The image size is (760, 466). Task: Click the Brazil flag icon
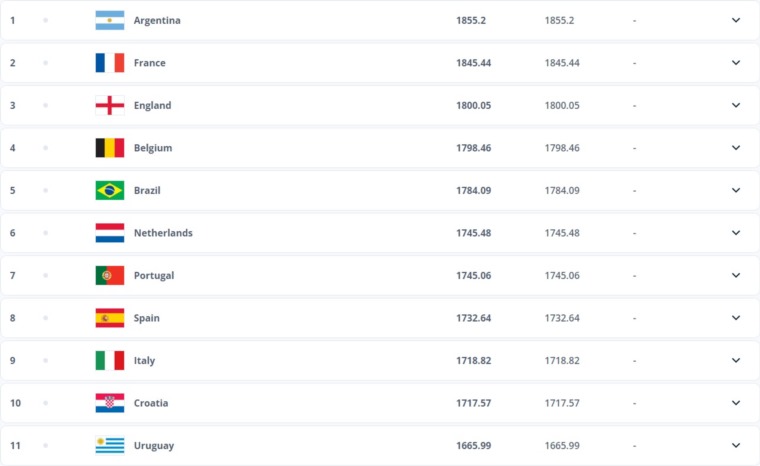110,191
